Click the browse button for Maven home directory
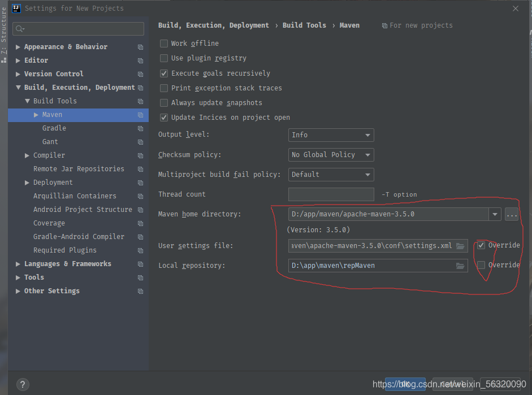 (x=511, y=214)
